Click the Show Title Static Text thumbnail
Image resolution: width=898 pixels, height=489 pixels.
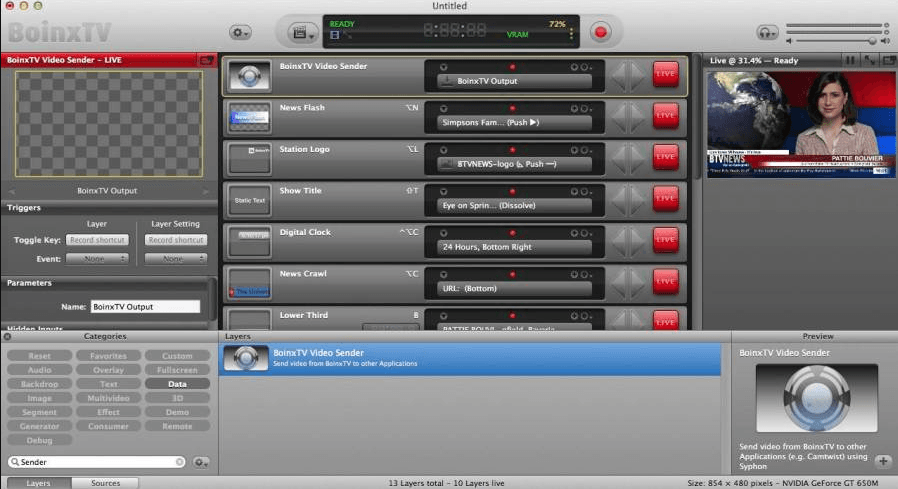249,200
